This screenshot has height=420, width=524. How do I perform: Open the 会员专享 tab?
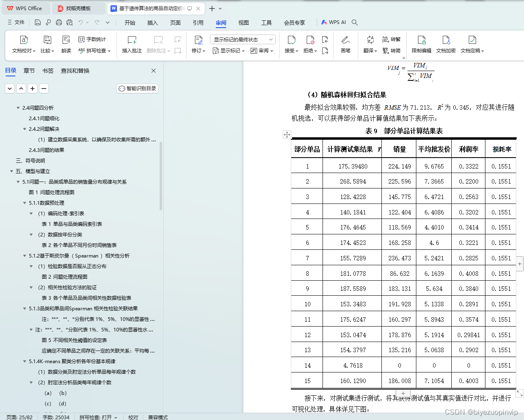coord(294,23)
